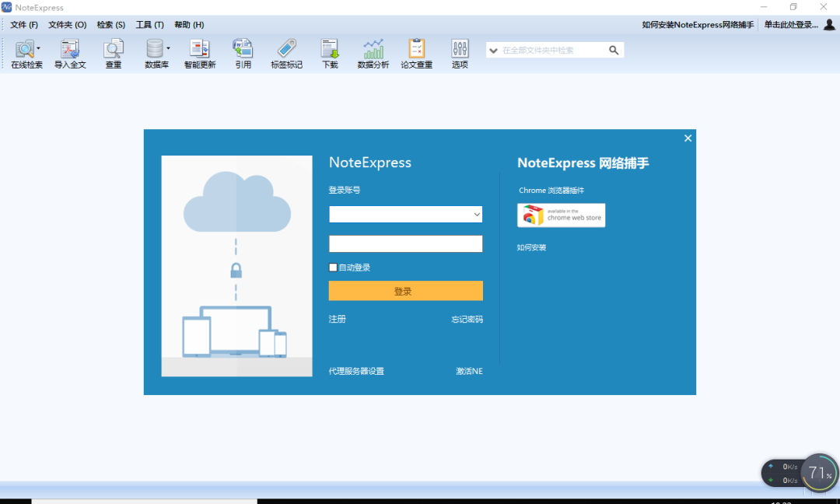Click the NoteExpress app icon in title bar
The image size is (840, 504).
(x=6, y=7)
